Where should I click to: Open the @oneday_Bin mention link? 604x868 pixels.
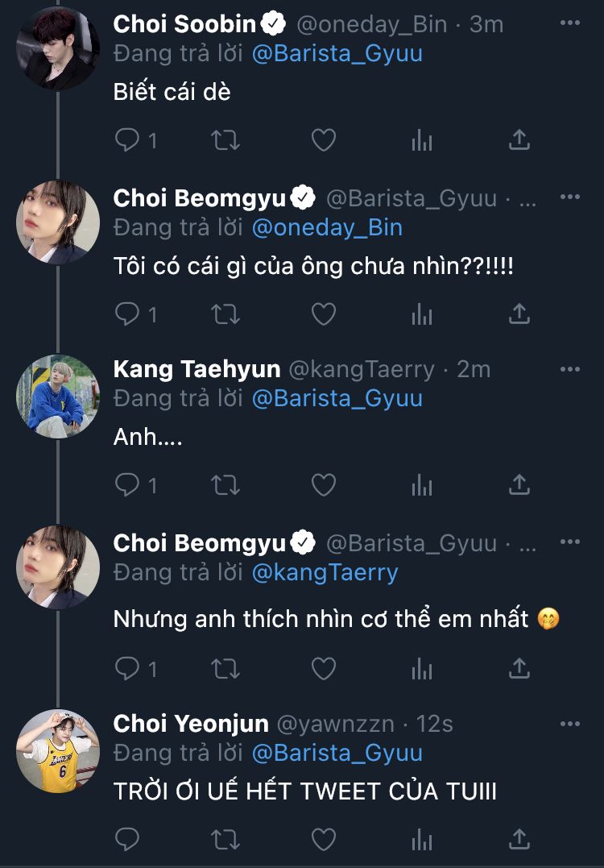(x=327, y=227)
